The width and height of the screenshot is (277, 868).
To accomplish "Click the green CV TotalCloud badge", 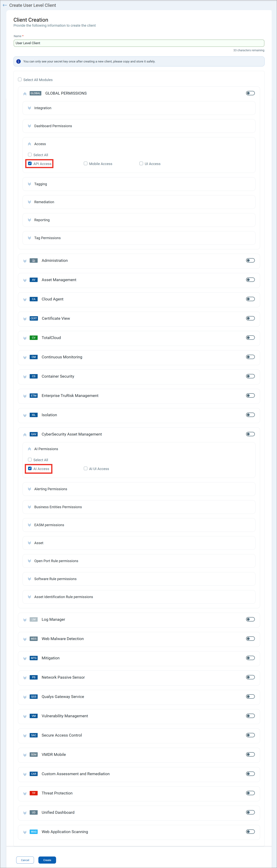I will click(x=34, y=338).
